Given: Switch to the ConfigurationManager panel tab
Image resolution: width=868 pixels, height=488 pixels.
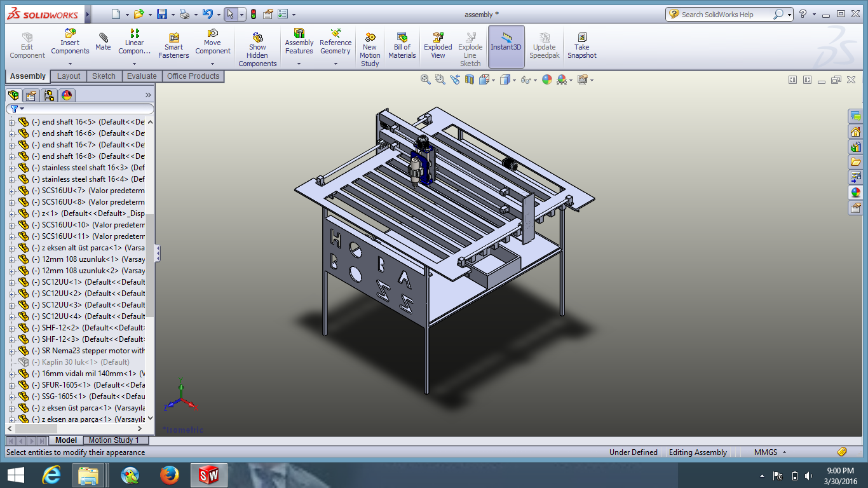Looking at the screenshot, I should [x=49, y=95].
